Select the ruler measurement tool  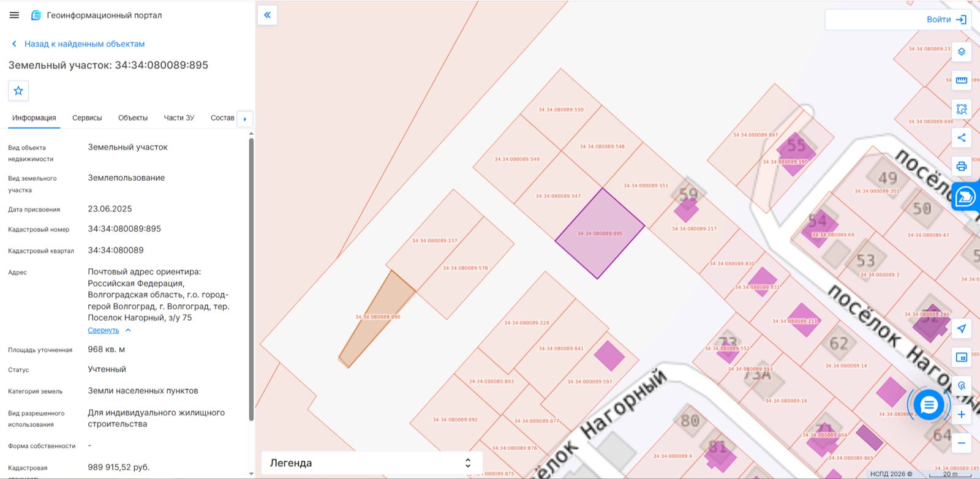click(x=962, y=80)
